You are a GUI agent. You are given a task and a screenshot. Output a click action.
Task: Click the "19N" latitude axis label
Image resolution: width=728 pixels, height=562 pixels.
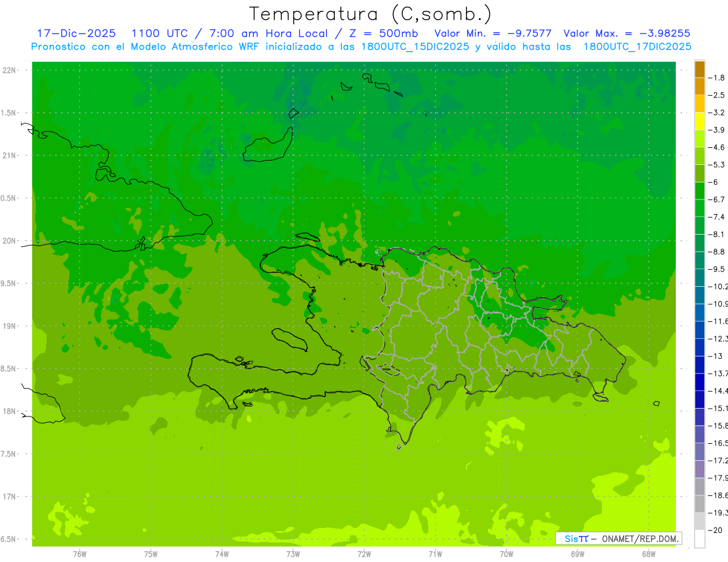pyautogui.click(x=10, y=326)
